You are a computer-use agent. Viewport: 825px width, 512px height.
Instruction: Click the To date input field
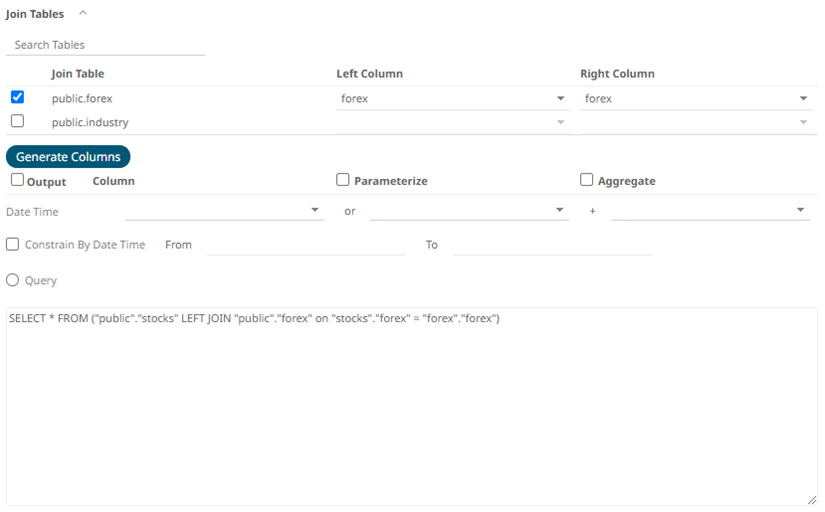(551, 245)
